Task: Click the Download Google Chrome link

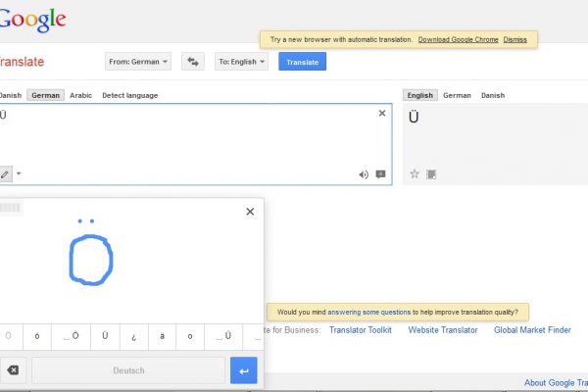Action: pyautogui.click(x=458, y=39)
